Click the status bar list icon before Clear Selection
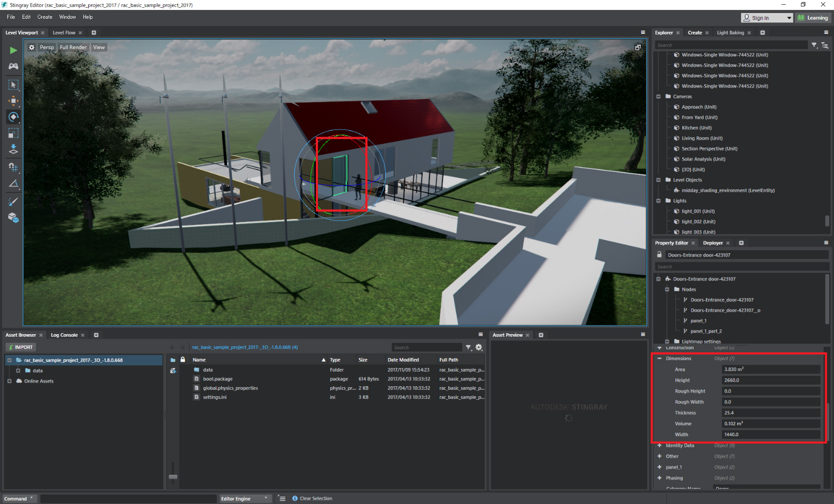834x504 pixels. 282,498
